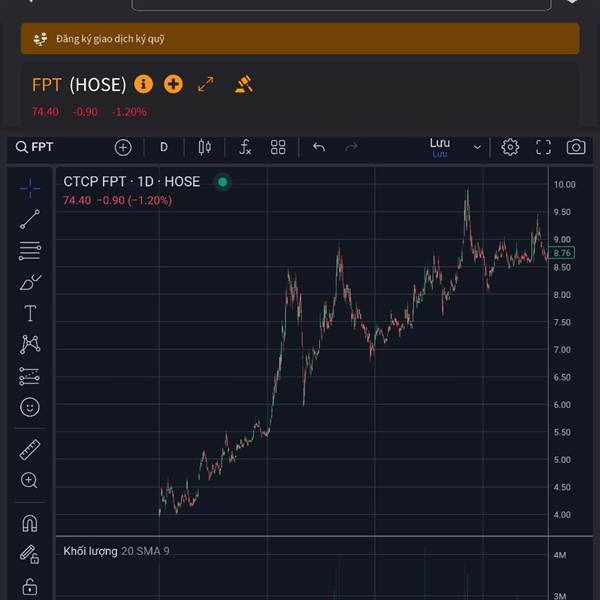This screenshot has height=600, width=600.
Task: Click the 8.76 current price label
Action: (562, 253)
